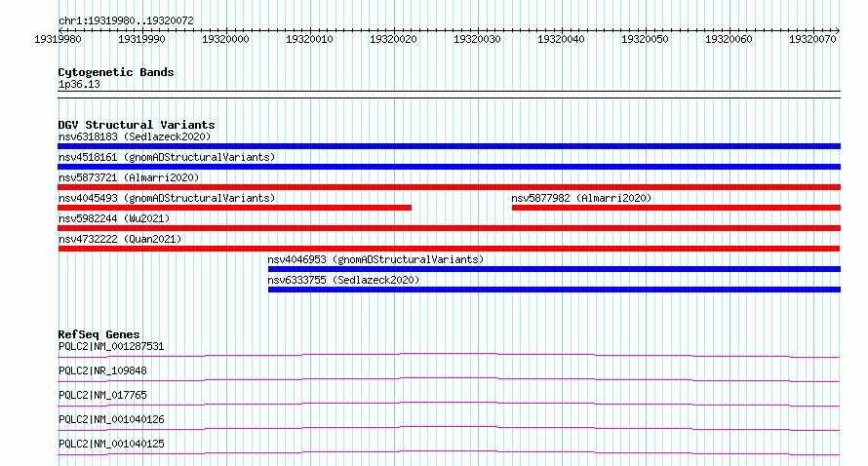Select the blue bar under nsv4046953
868x466 pixels.
click(x=554, y=269)
